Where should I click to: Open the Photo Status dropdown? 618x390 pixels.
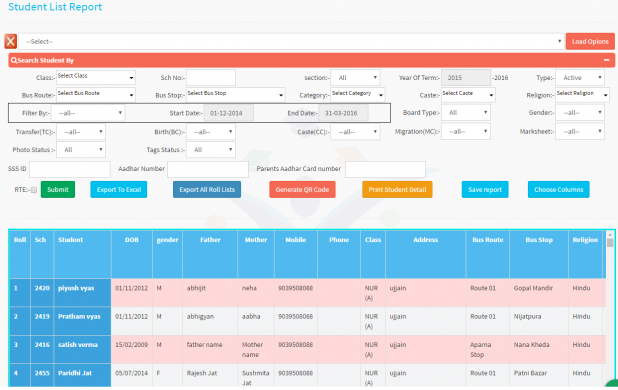pyautogui.click(x=81, y=150)
